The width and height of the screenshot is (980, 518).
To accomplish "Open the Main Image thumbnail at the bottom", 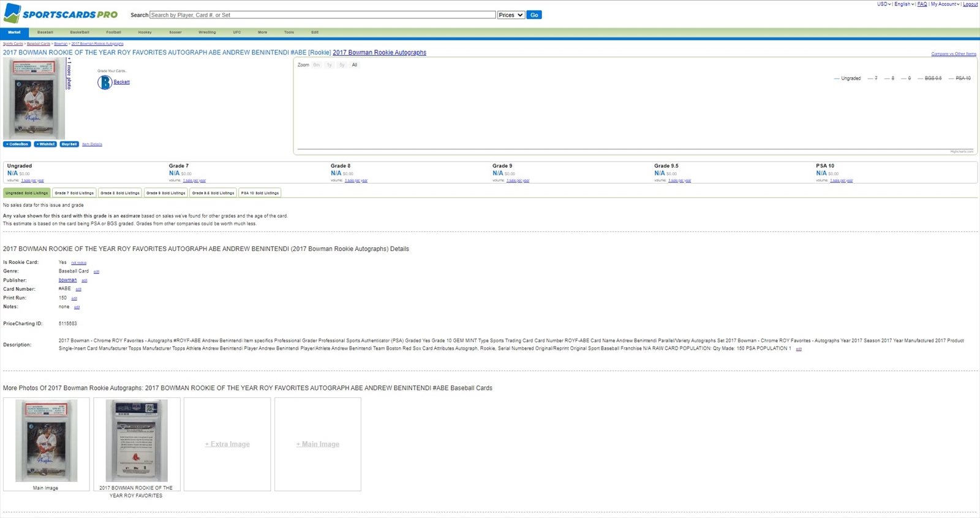I will tap(46, 441).
